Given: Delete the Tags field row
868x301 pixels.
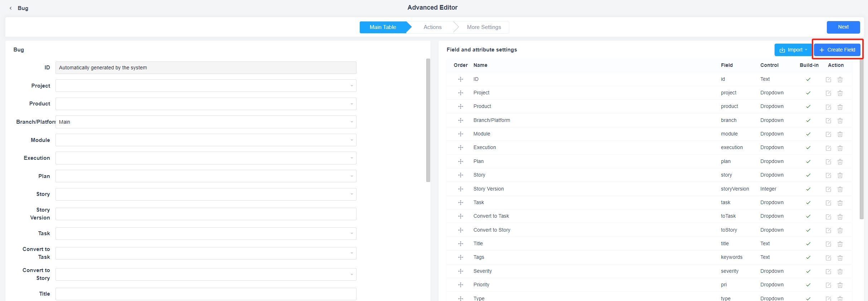Looking at the screenshot, I should 840,258.
